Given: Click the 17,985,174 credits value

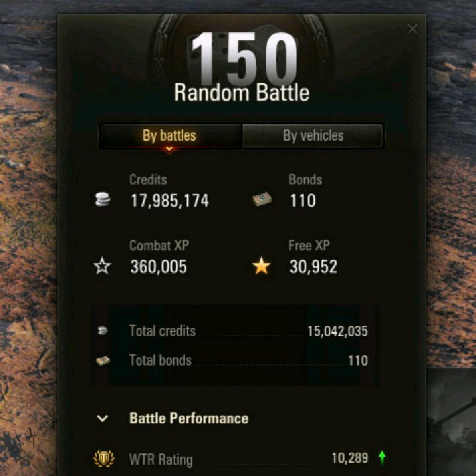Looking at the screenshot, I should click(x=170, y=201).
